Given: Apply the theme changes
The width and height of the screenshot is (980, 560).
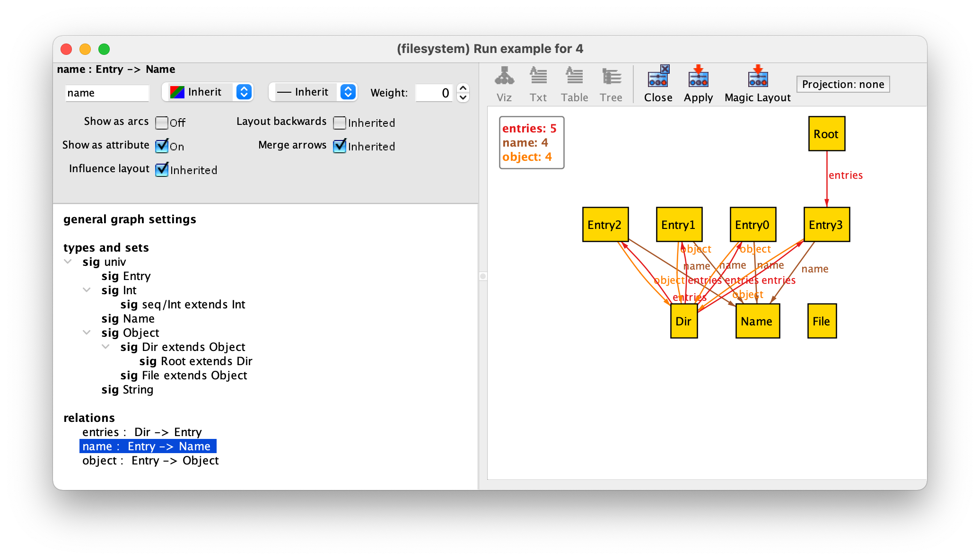Looking at the screenshot, I should point(698,84).
